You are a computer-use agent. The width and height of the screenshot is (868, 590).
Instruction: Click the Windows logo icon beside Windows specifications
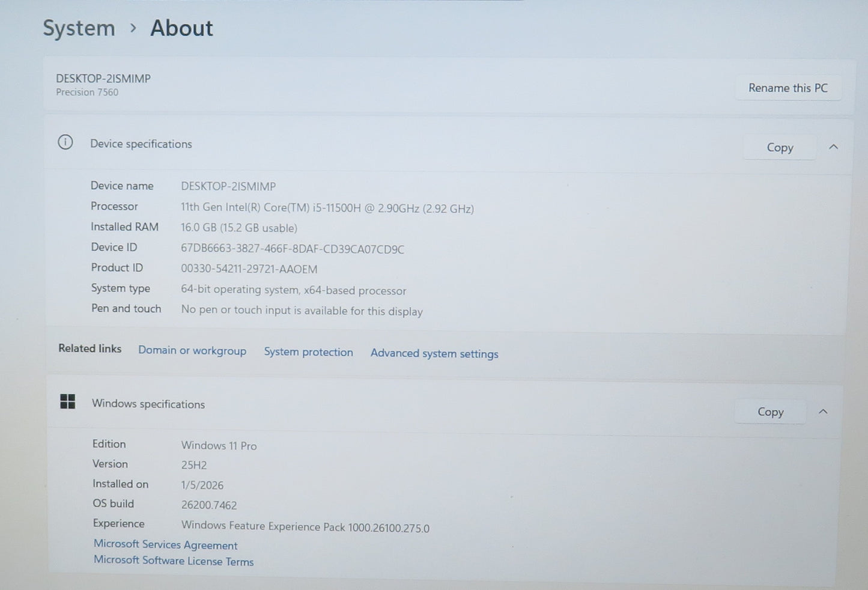[x=68, y=402]
